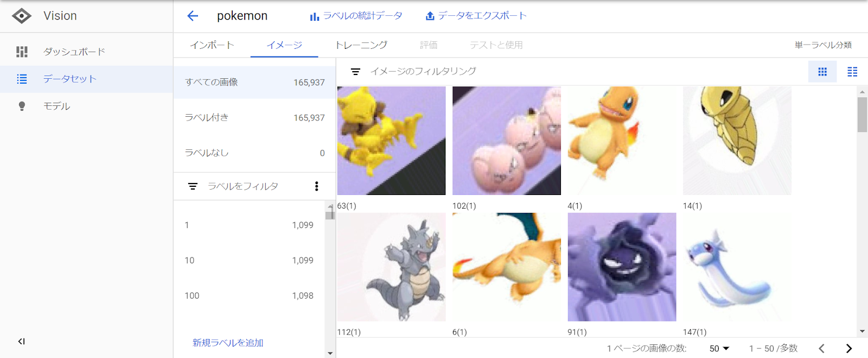
Task: Open the image filtering icon
Action: 355,72
